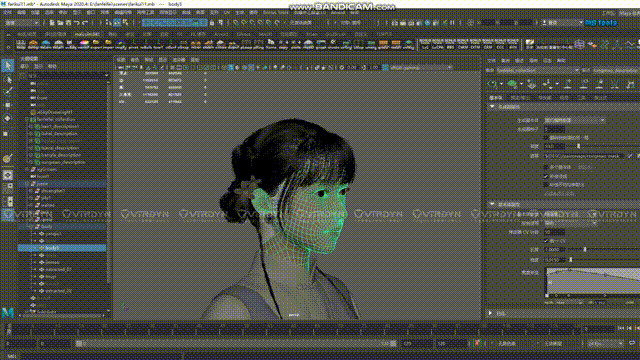The height and width of the screenshot is (360, 640).
Task: Open XGen panel File menu
Action: click(x=492, y=60)
